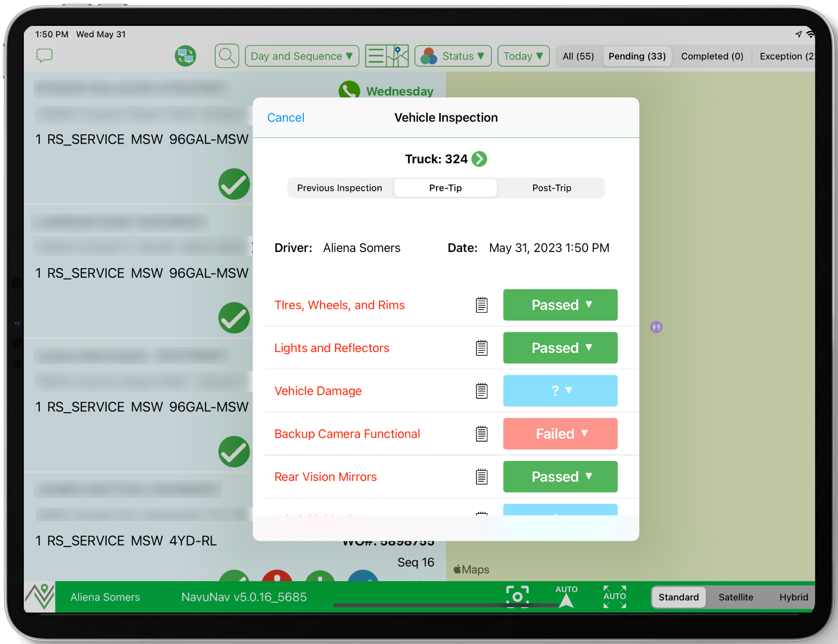Tap the 4YD-RL service stop row

[126, 541]
